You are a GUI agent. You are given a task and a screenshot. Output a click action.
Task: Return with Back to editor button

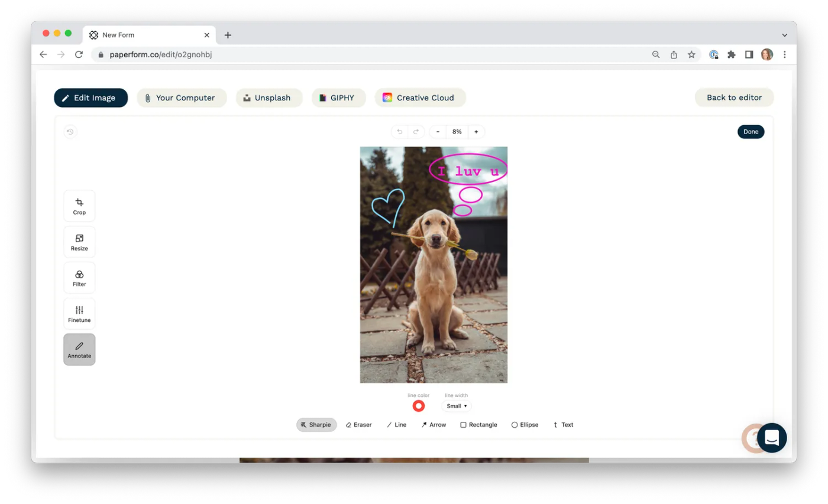click(x=734, y=97)
